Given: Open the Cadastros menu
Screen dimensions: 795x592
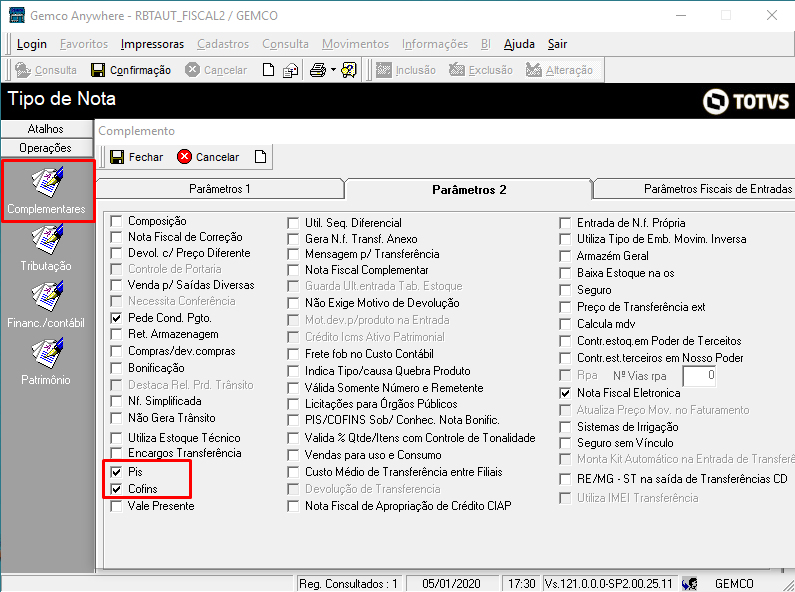Looking at the screenshot, I should (223, 44).
